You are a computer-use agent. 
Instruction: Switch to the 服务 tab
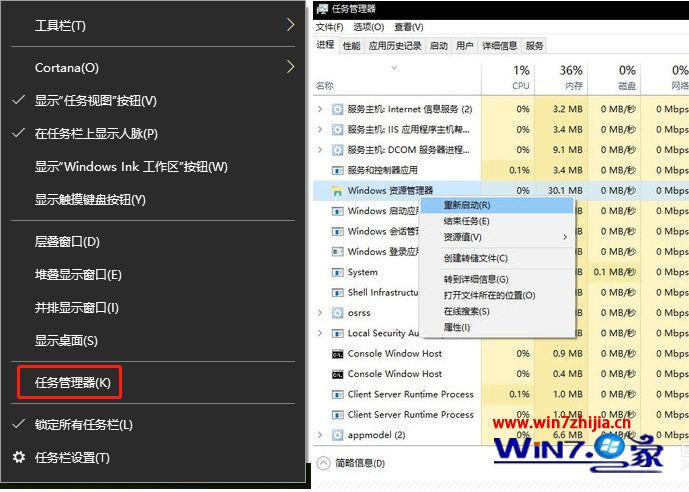coord(534,46)
